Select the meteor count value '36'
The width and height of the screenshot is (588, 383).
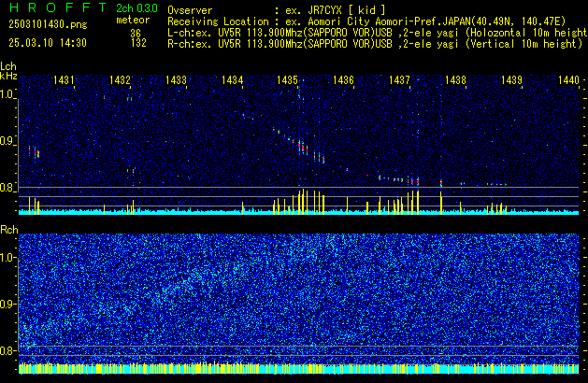click(x=136, y=34)
